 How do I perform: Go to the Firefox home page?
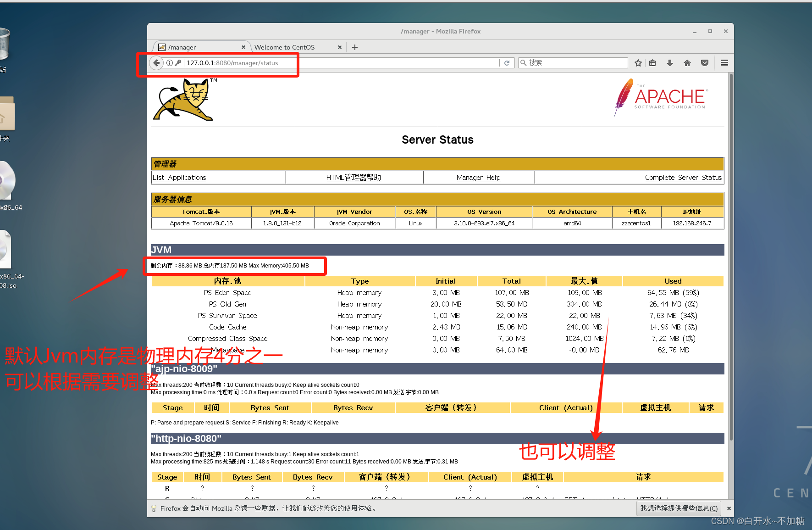click(687, 63)
